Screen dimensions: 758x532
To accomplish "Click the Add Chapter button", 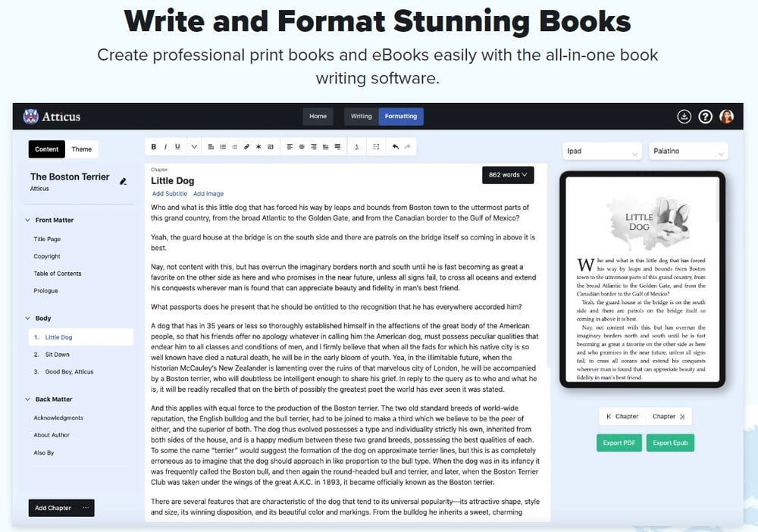I will (53, 508).
